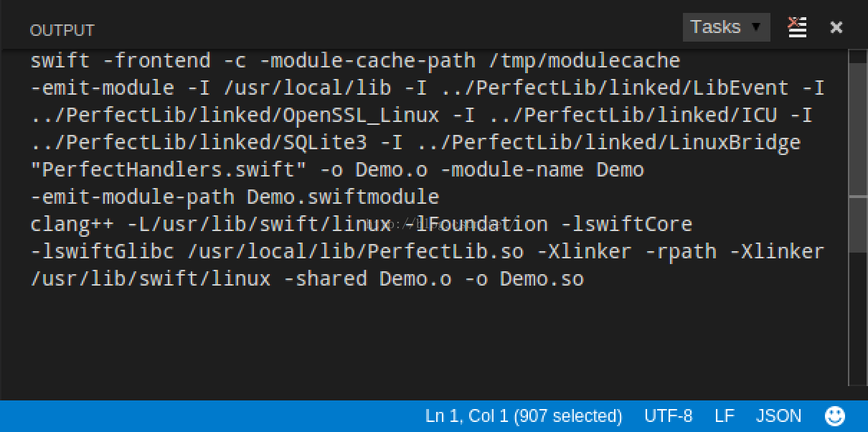Click the "Demo.swiftmodule" text in output
The height and width of the screenshot is (432, 868).
click(343, 197)
